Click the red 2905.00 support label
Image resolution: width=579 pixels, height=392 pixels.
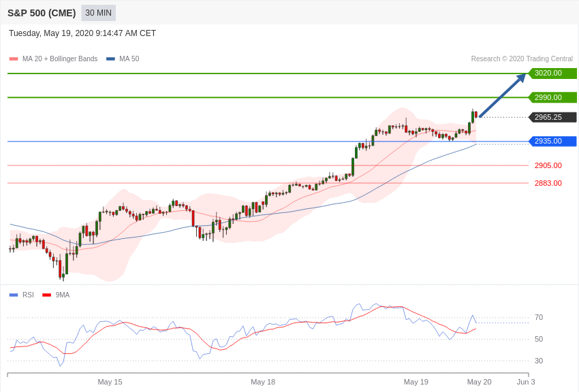click(x=548, y=165)
